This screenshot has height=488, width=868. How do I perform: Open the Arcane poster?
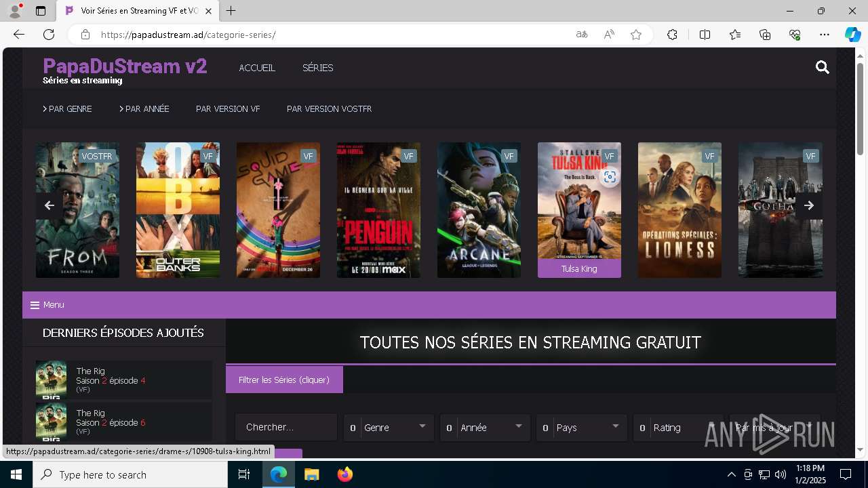(x=479, y=210)
